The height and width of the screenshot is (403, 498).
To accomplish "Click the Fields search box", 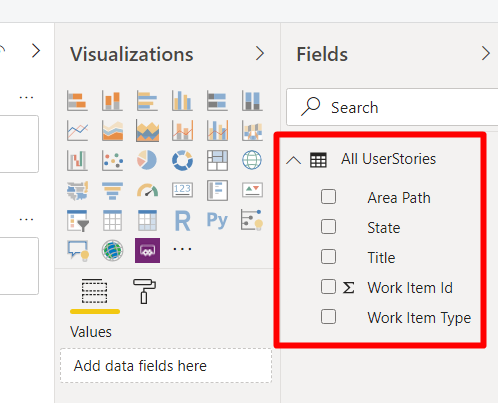I will coord(392,107).
